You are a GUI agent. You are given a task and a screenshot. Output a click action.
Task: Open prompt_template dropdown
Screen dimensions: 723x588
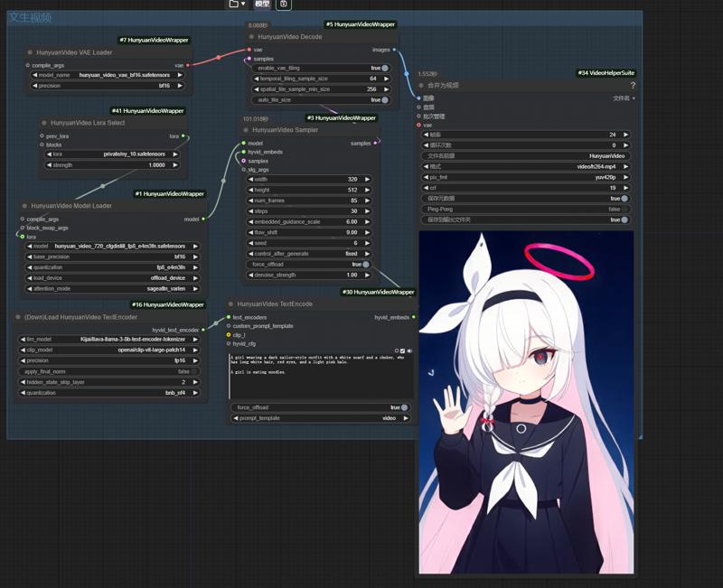click(x=320, y=418)
